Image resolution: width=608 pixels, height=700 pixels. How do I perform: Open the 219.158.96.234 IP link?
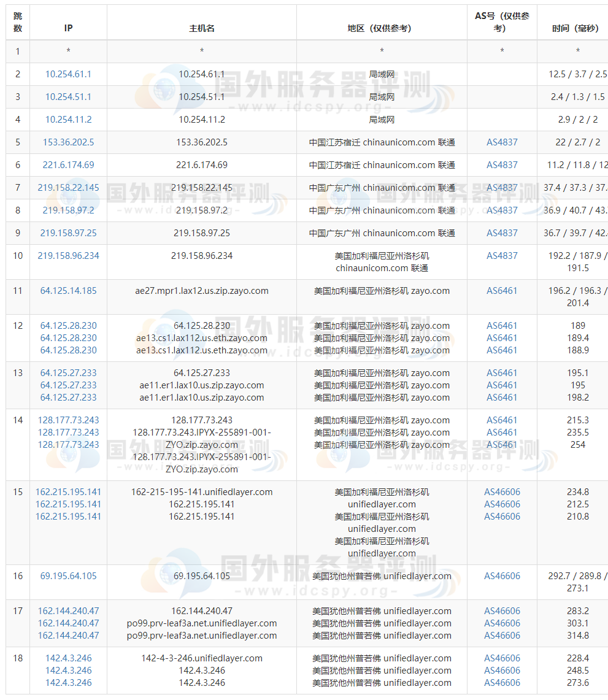pos(68,256)
